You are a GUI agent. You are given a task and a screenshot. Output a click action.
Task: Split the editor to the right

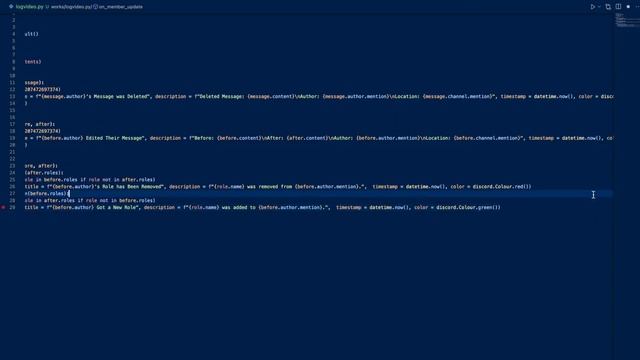[618, 7]
